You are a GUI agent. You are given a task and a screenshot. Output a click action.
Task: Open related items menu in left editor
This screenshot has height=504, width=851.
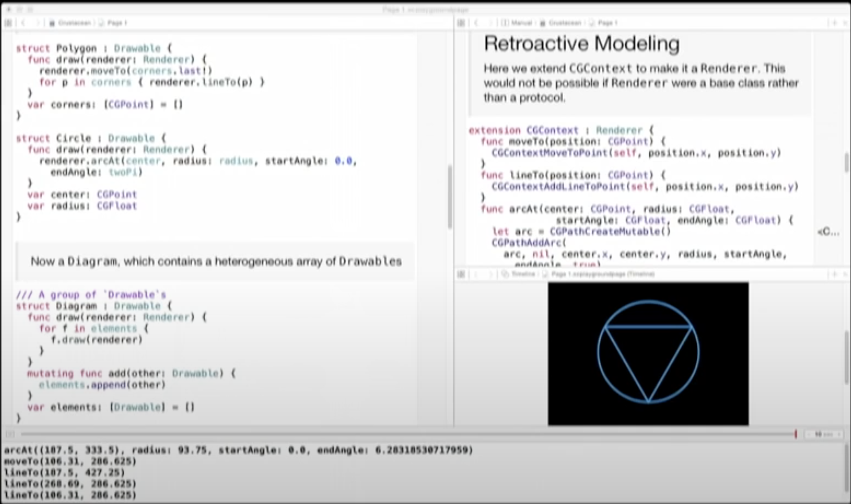pyautogui.click(x=8, y=23)
